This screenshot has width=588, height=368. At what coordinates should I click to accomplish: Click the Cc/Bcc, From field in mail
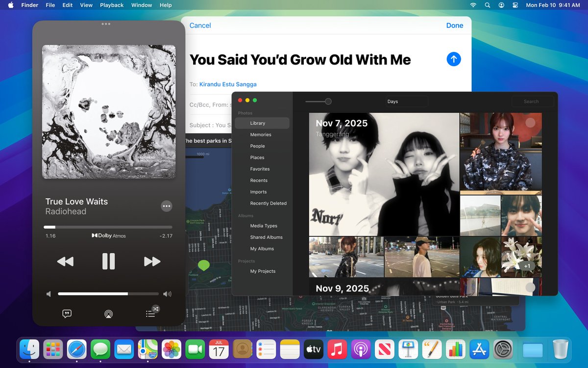point(210,105)
